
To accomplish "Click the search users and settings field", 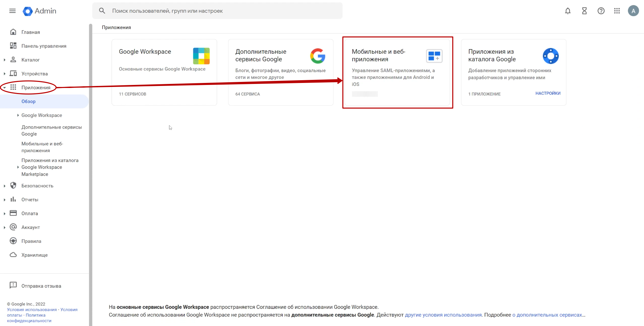I will click(222, 11).
